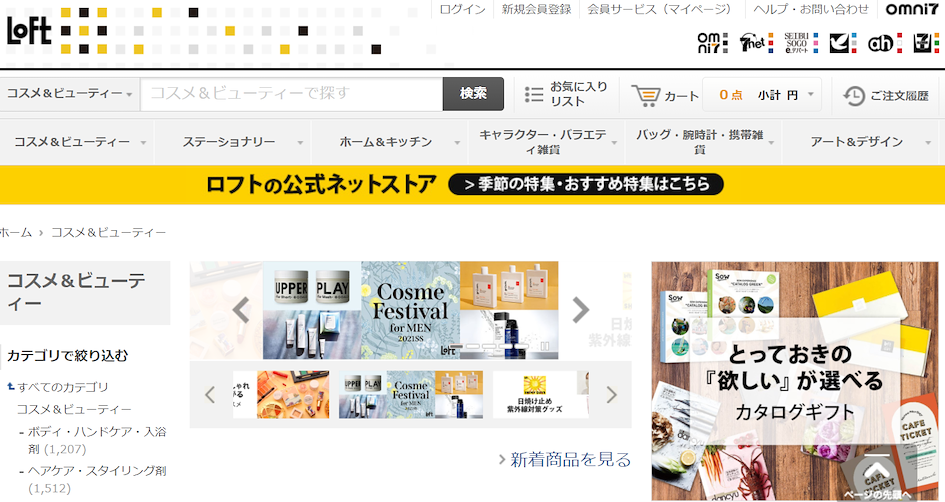This screenshot has height=502, width=945.
Task: Move thumbnail strip backward with left arrow
Action: pyautogui.click(x=210, y=395)
